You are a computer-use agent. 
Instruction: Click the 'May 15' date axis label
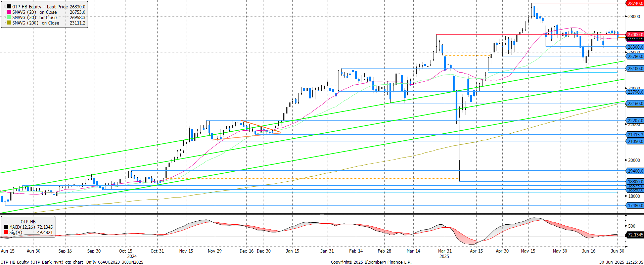(528, 251)
